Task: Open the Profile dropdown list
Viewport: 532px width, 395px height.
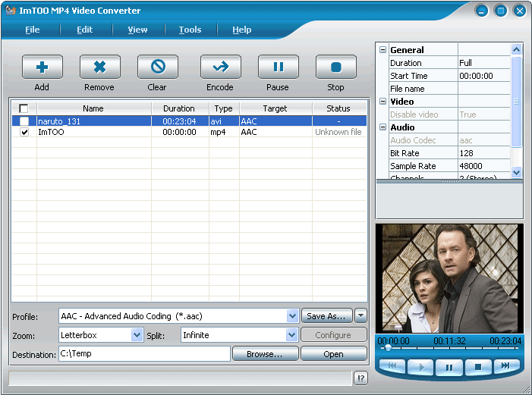Action: (292, 316)
